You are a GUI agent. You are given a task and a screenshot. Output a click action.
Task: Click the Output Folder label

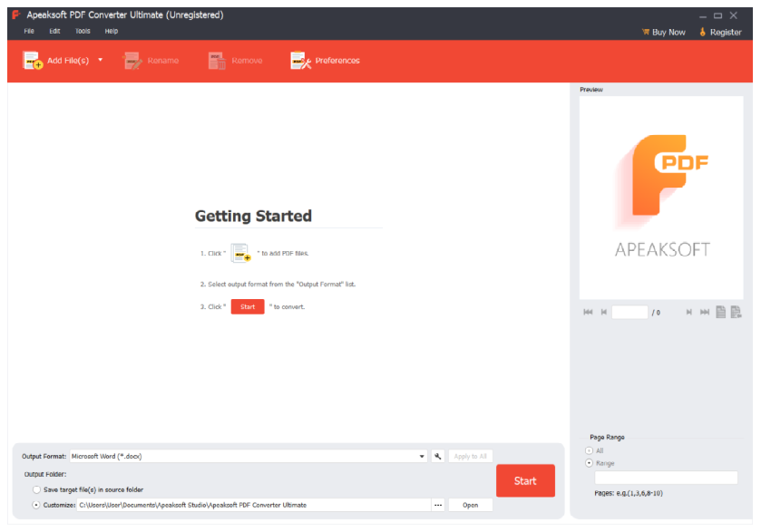tap(45, 474)
